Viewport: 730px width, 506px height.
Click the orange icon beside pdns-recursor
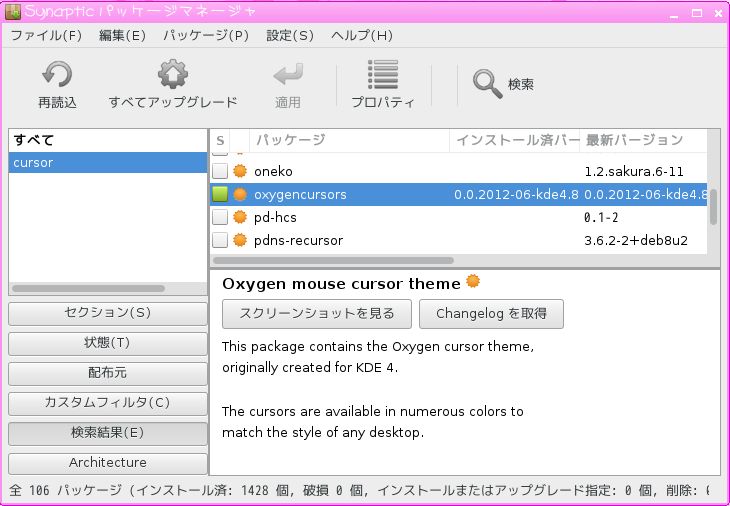240,240
